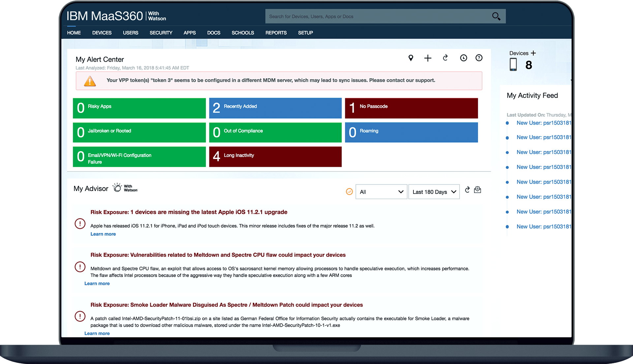Open the All filter dropdown
This screenshot has width=633, height=364.
(381, 192)
